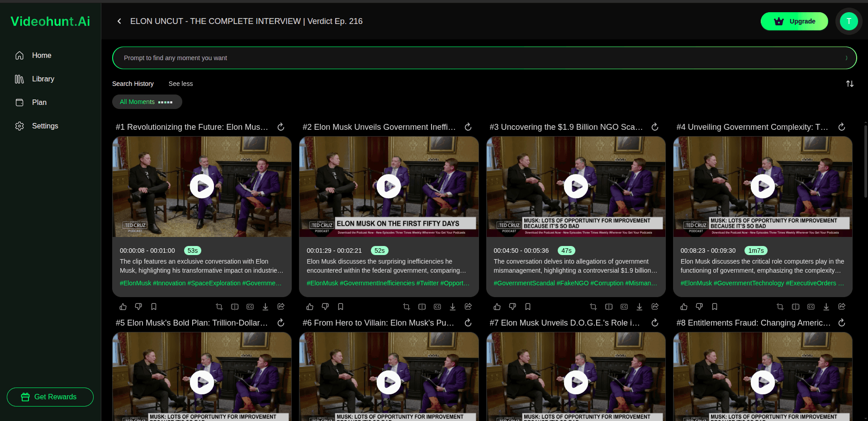The height and width of the screenshot is (421, 868).
Task: Play clip #1 Revolutionizing the Future
Action: click(202, 186)
